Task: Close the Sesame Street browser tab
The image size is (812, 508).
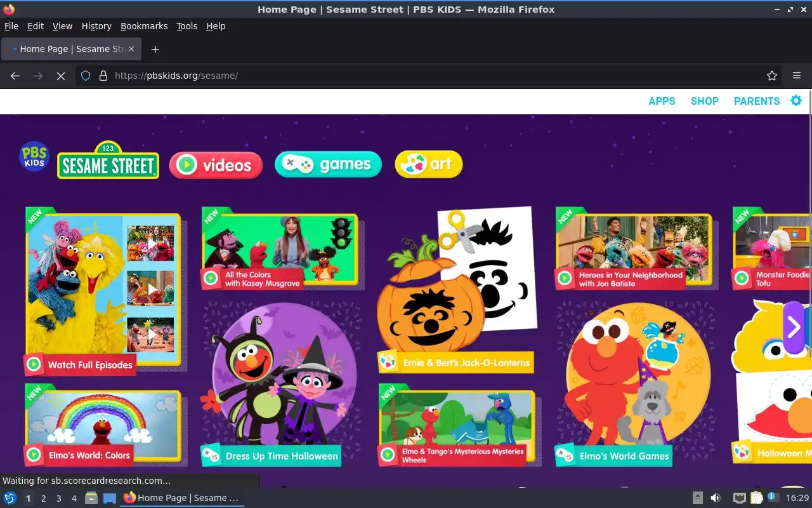Action: (132, 49)
